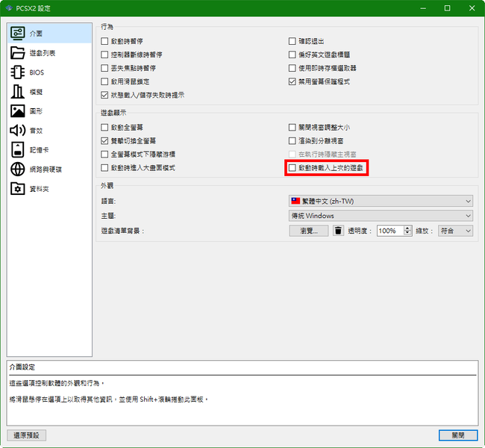This screenshot has width=485, height=448.
Task: Select BIOS label in sidebar
Action: [x=37, y=72]
